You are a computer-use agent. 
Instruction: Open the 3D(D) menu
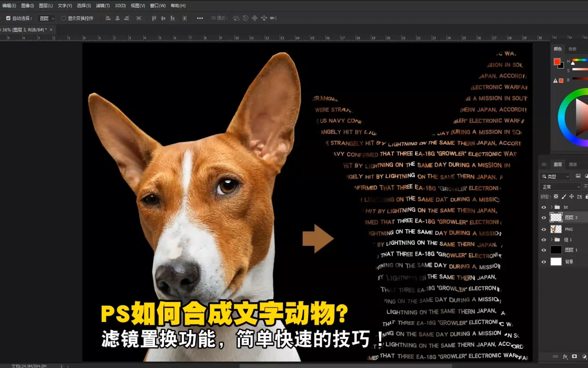click(120, 5)
